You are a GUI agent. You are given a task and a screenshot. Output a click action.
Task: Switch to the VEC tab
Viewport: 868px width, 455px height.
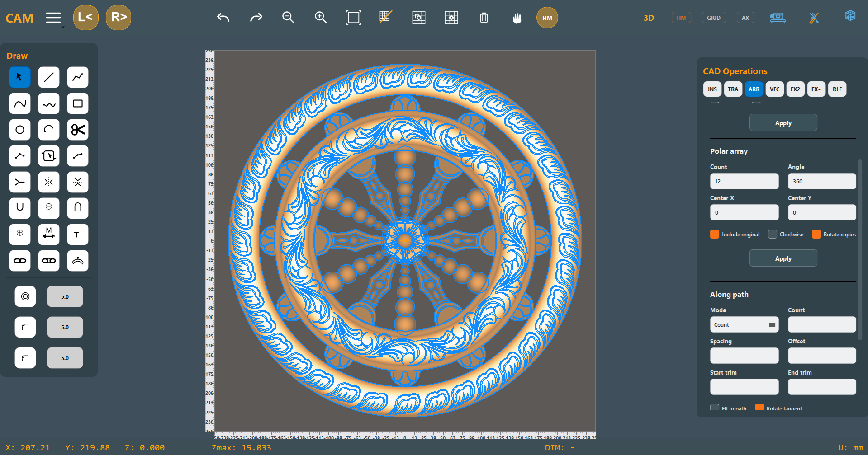774,89
